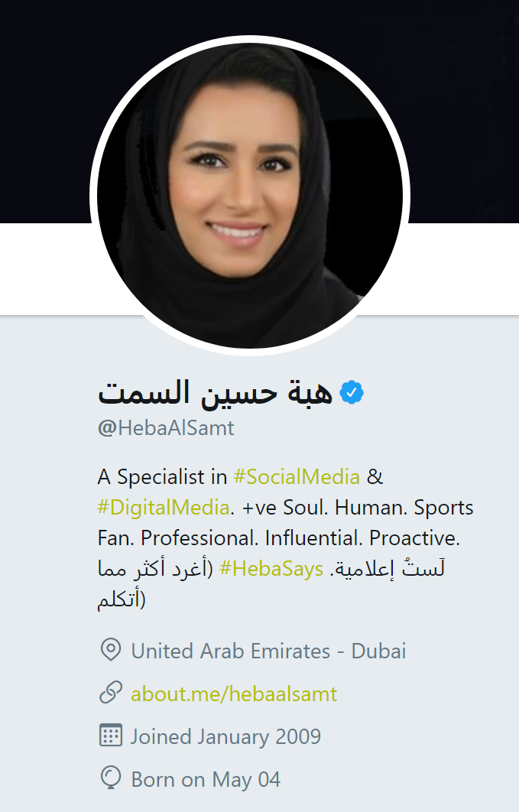Viewport: 519px width, 812px height.
Task: Click the Born on May 04 text
Action: coord(206,779)
